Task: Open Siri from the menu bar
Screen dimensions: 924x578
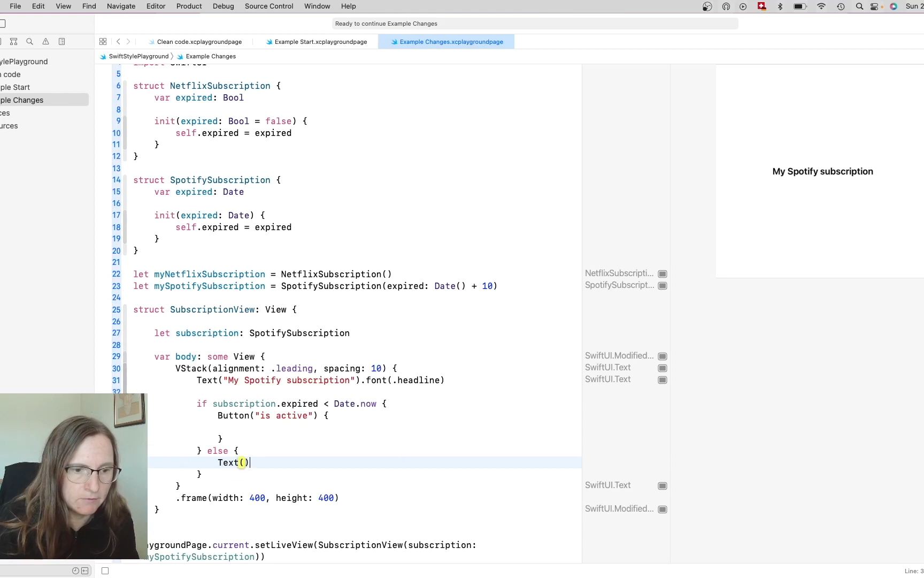Action: point(894,6)
